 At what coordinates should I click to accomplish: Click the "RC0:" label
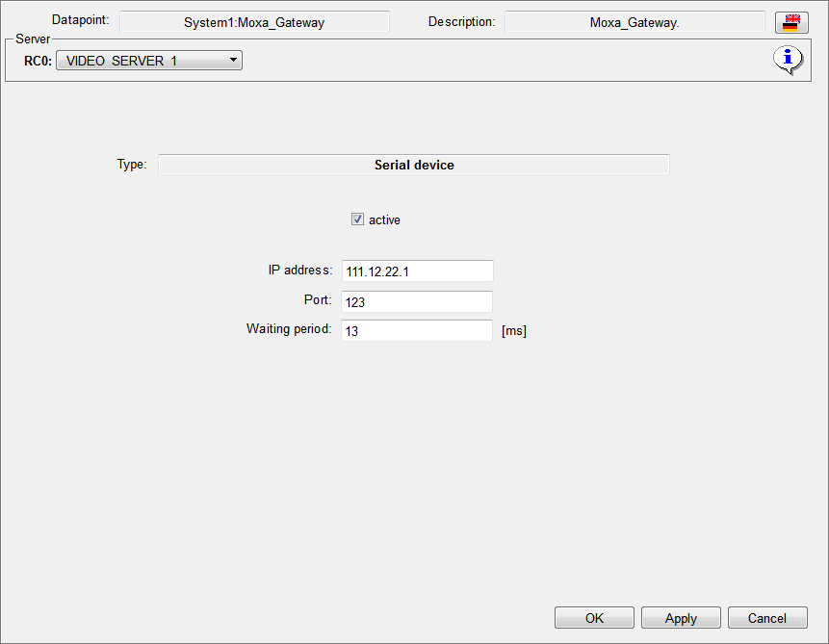(x=38, y=61)
